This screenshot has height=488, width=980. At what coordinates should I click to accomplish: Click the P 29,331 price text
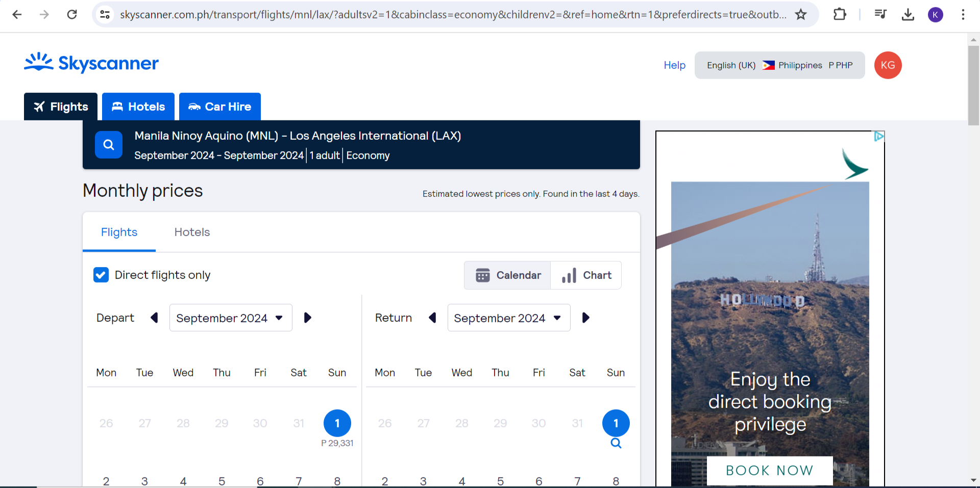[337, 443]
